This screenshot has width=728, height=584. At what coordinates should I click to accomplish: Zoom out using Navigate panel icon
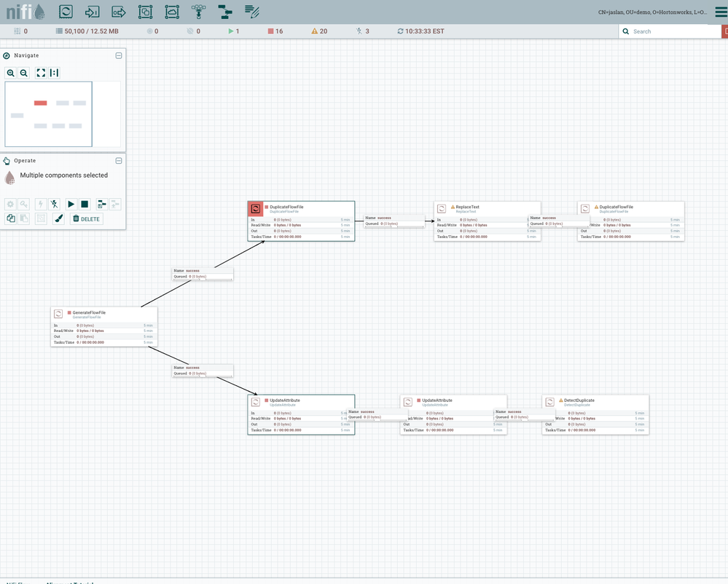coord(24,73)
